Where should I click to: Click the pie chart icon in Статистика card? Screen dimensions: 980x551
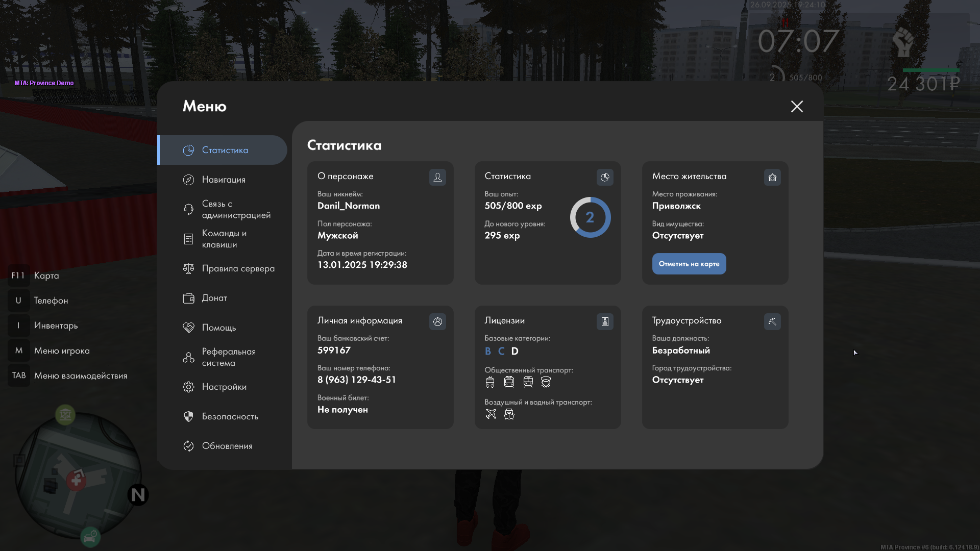[605, 177]
